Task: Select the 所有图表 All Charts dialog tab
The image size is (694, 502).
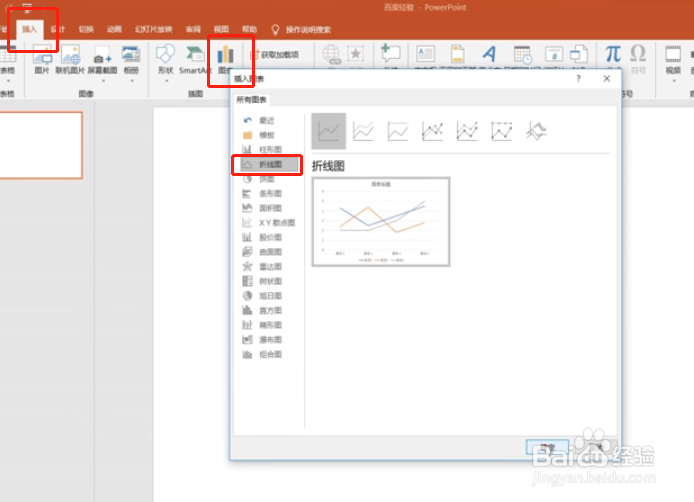Action: pos(251,100)
